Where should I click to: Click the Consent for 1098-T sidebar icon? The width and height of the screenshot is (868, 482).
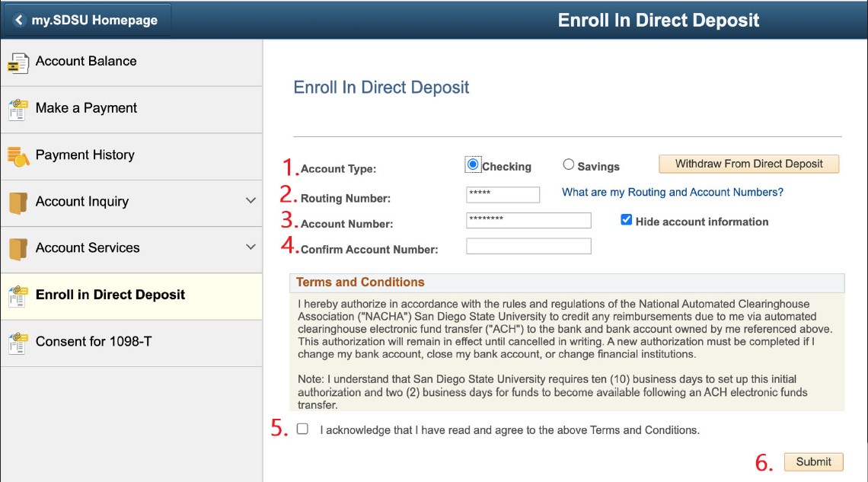click(x=18, y=343)
